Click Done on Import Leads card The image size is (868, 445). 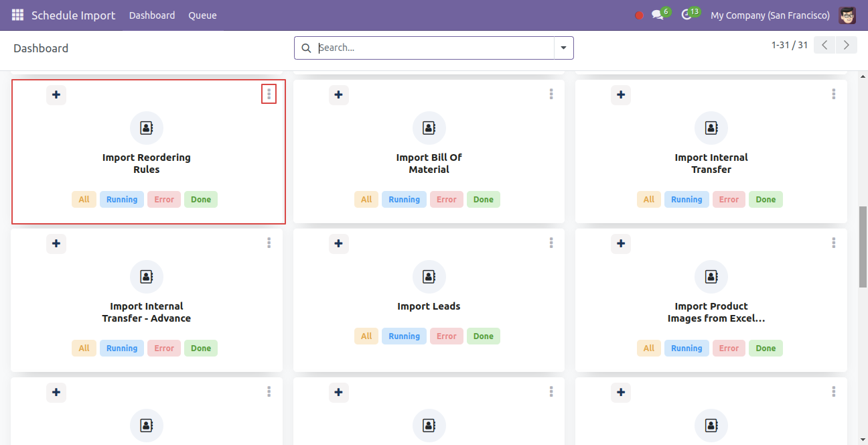click(x=484, y=336)
